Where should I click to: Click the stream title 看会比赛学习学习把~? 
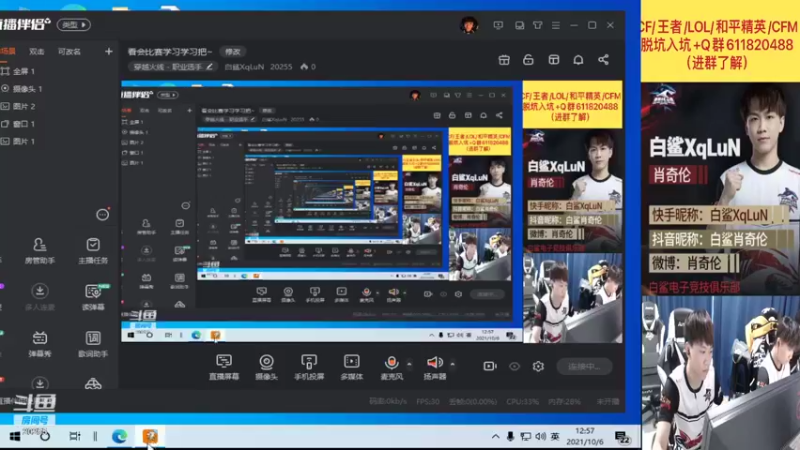pyautogui.click(x=169, y=52)
